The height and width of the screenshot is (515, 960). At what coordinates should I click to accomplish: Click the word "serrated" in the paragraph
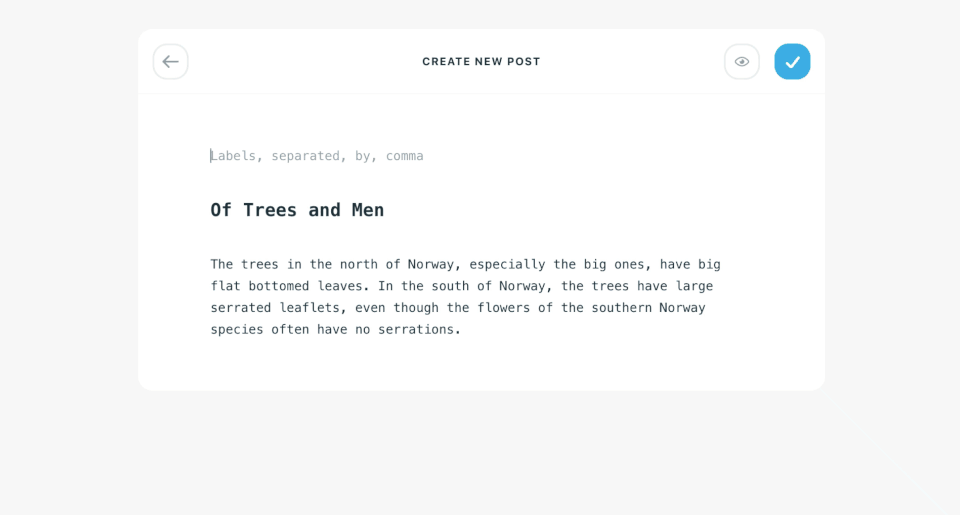click(240, 308)
